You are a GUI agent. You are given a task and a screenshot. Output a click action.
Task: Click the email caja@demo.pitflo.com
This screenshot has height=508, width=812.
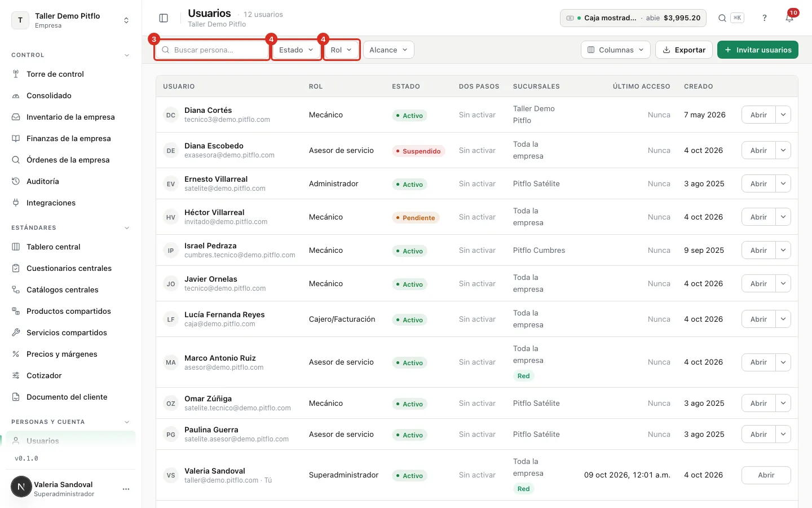point(219,324)
